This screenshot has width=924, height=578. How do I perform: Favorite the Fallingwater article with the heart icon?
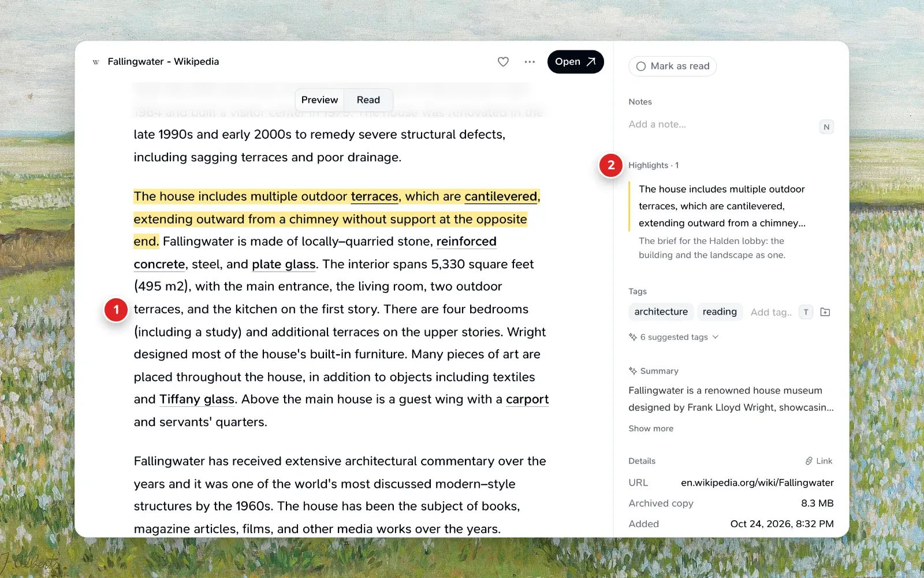coord(503,62)
